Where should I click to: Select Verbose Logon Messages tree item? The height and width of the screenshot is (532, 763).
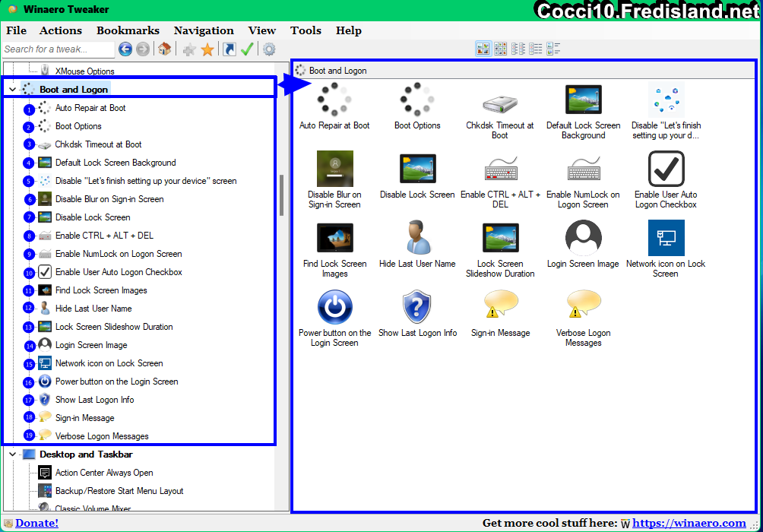[102, 436]
